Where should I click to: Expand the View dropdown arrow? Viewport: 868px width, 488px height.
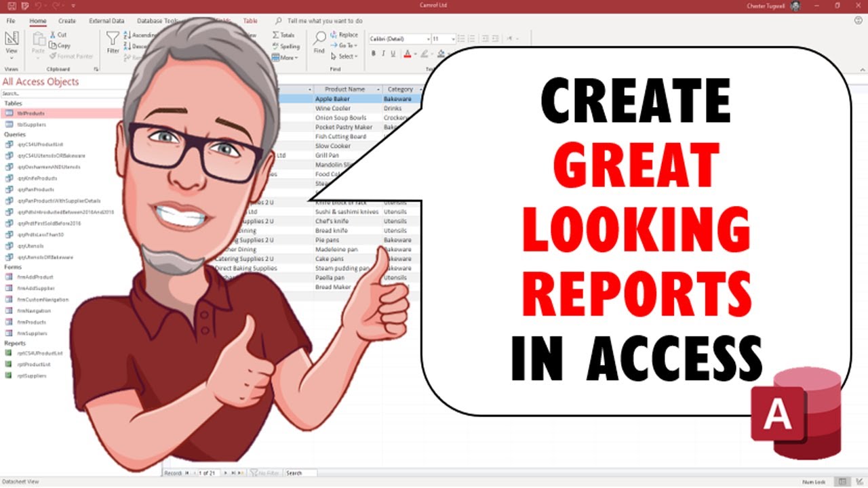[12, 58]
